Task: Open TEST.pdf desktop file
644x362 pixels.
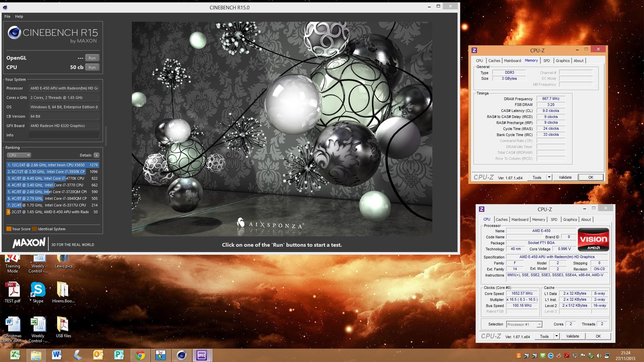Action: [12, 292]
